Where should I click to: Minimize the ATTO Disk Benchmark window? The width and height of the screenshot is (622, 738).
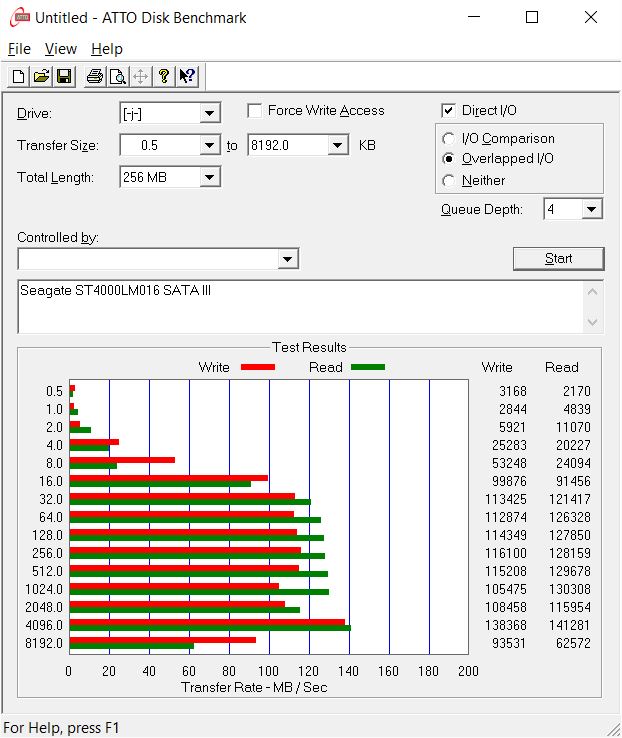click(x=474, y=17)
